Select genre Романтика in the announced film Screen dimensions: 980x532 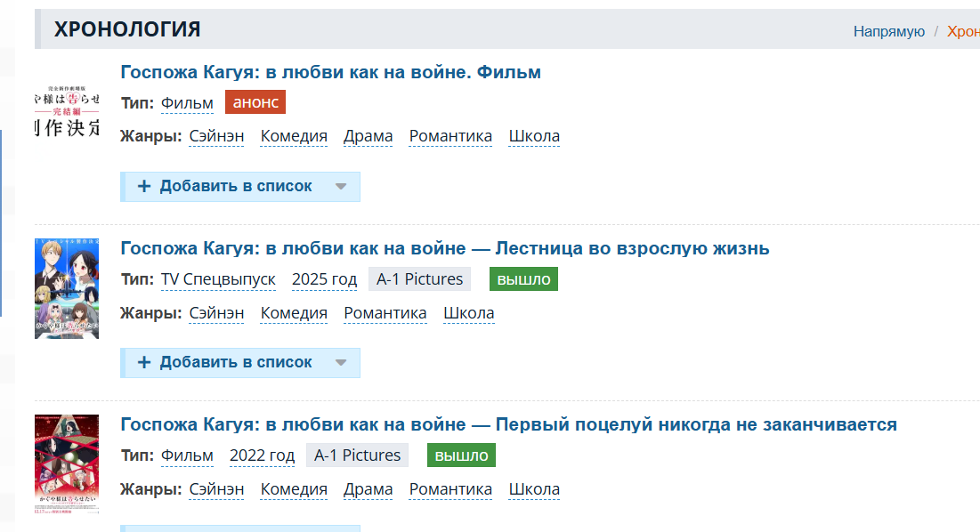coord(450,136)
